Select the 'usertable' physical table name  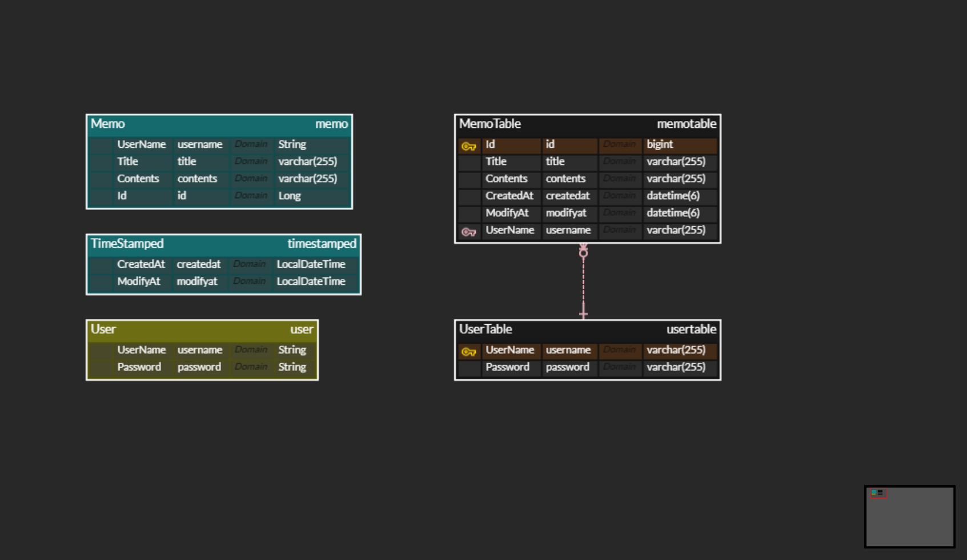pyautogui.click(x=691, y=329)
